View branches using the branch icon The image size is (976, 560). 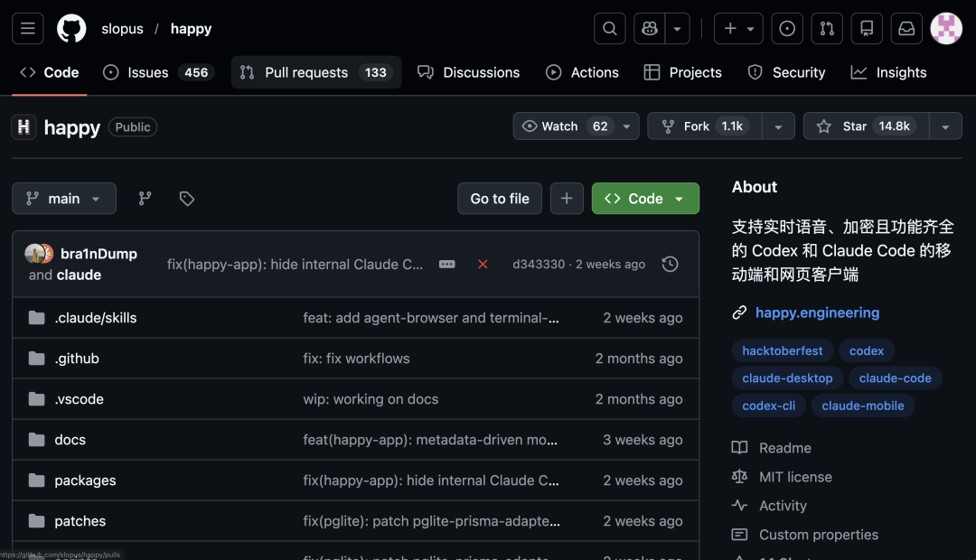(x=145, y=199)
